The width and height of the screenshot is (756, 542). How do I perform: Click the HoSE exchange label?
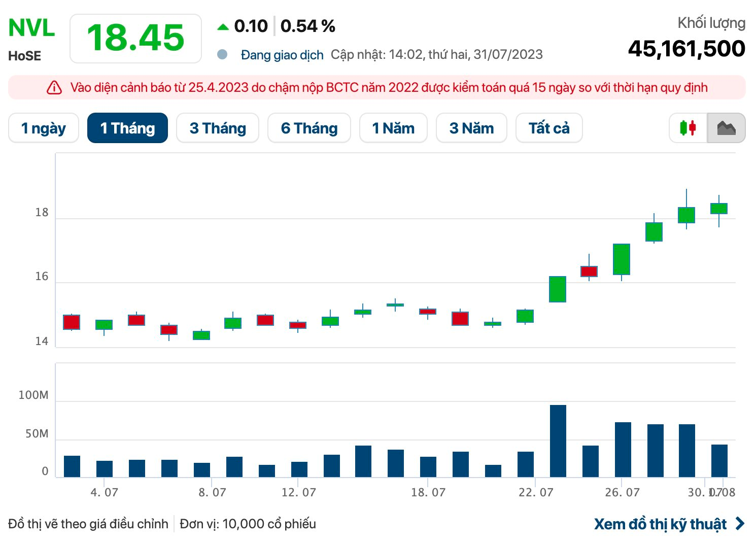coord(24,56)
